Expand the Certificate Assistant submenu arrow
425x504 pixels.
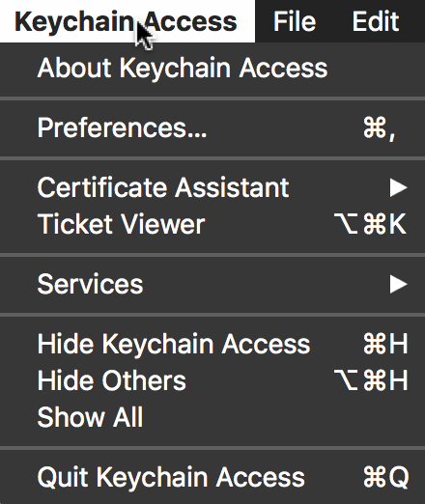coord(398,187)
